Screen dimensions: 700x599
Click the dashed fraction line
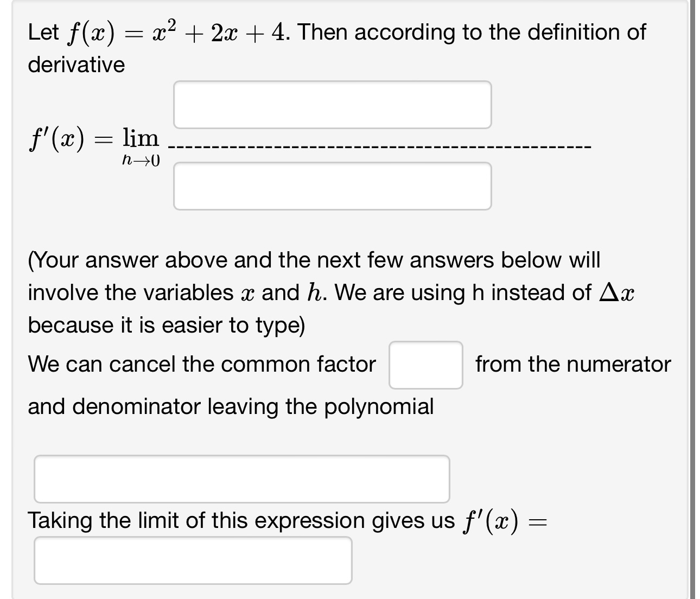380,146
